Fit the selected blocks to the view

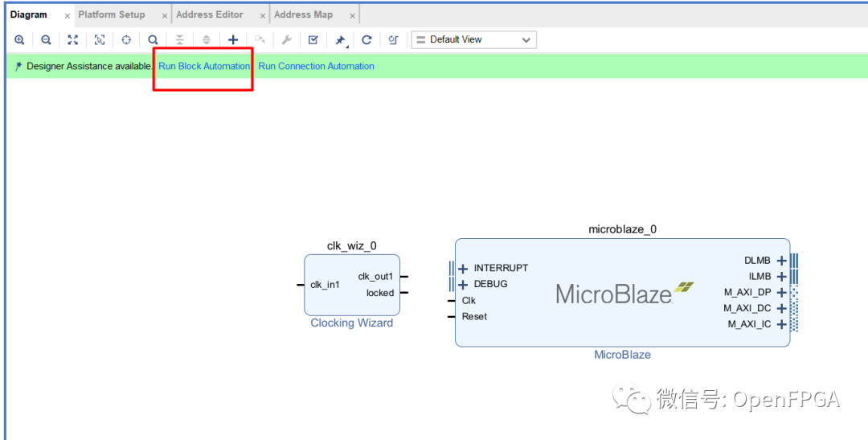click(100, 40)
